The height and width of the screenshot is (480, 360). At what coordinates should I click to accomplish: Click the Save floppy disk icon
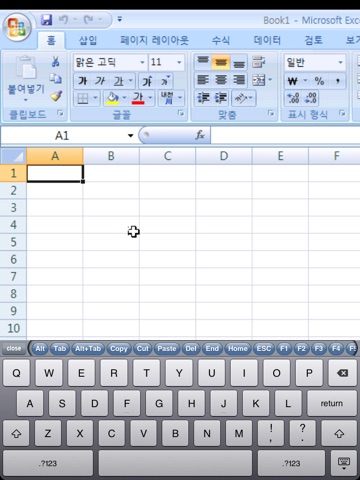click(x=46, y=20)
